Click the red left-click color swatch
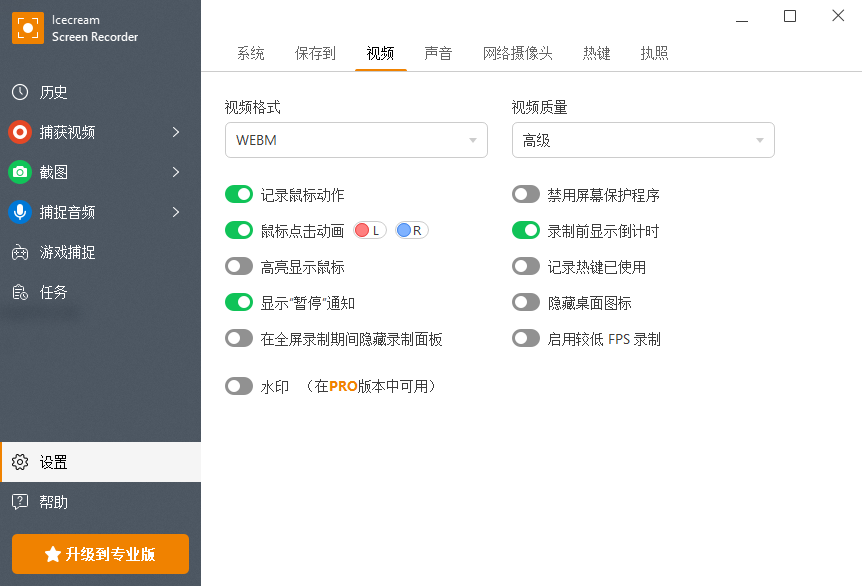 (363, 231)
